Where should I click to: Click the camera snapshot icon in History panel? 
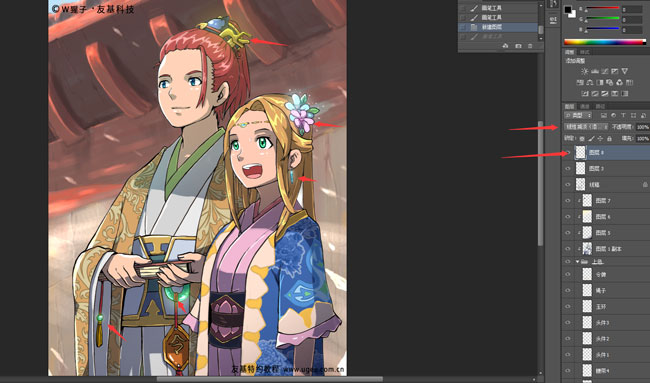click(x=518, y=46)
